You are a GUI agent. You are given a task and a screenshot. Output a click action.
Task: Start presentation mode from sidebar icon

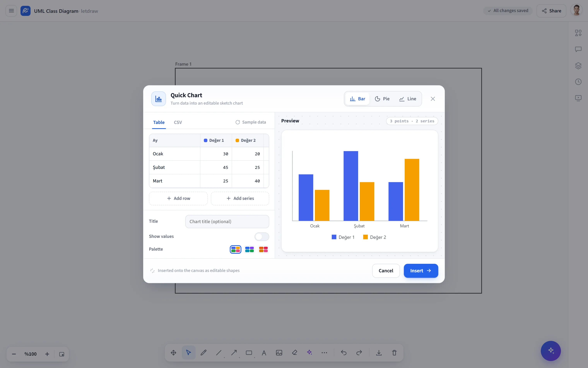point(578,98)
